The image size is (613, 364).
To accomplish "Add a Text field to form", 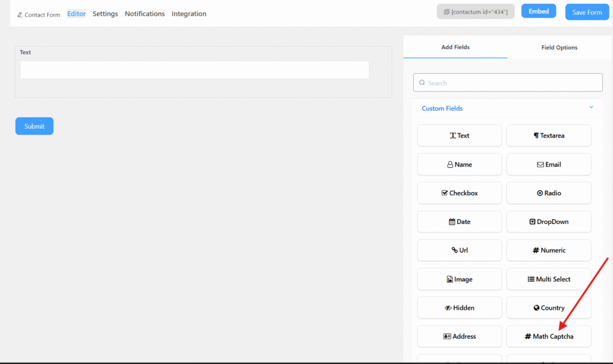I will [459, 135].
